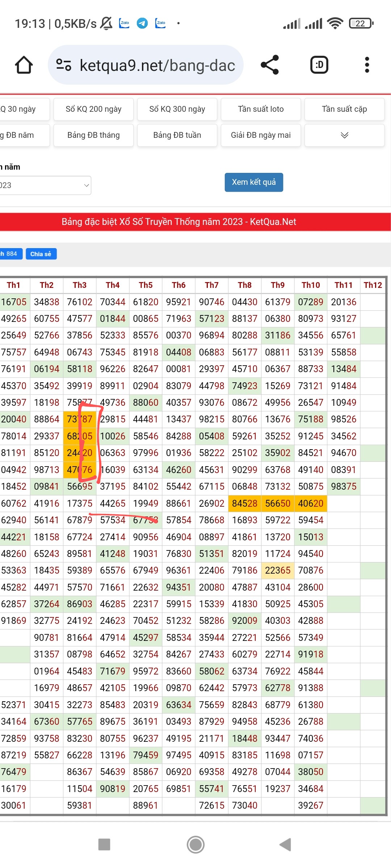The width and height of the screenshot is (391, 868).
Task: Open the Sổ KQ 200 ngày tab
Action: click(93, 109)
